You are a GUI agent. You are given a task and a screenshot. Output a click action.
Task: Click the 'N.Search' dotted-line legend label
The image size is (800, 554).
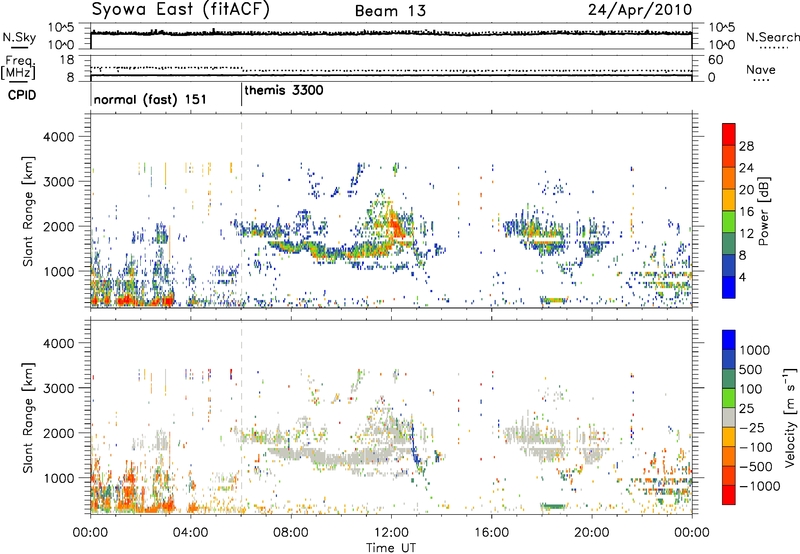coord(773,37)
